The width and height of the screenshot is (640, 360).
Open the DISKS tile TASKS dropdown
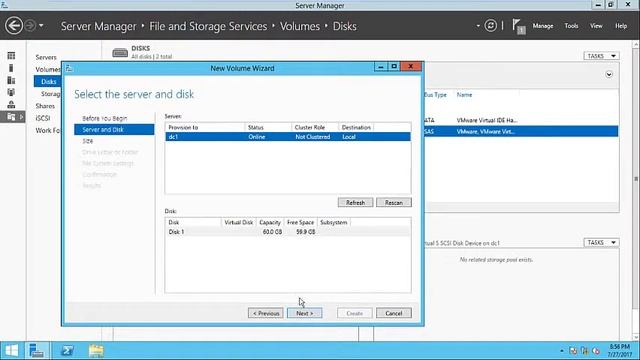[601, 56]
